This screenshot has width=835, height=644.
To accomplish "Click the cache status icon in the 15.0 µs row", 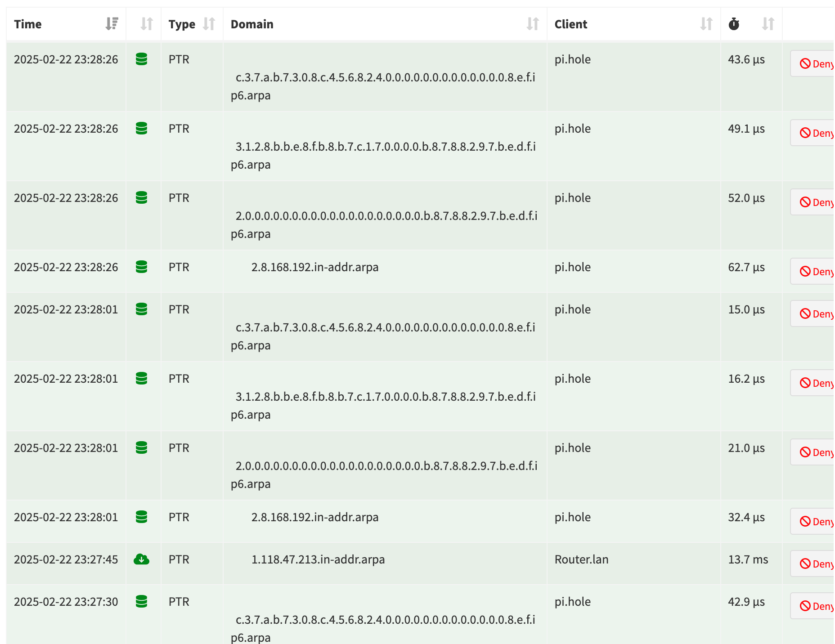I will click(x=142, y=309).
